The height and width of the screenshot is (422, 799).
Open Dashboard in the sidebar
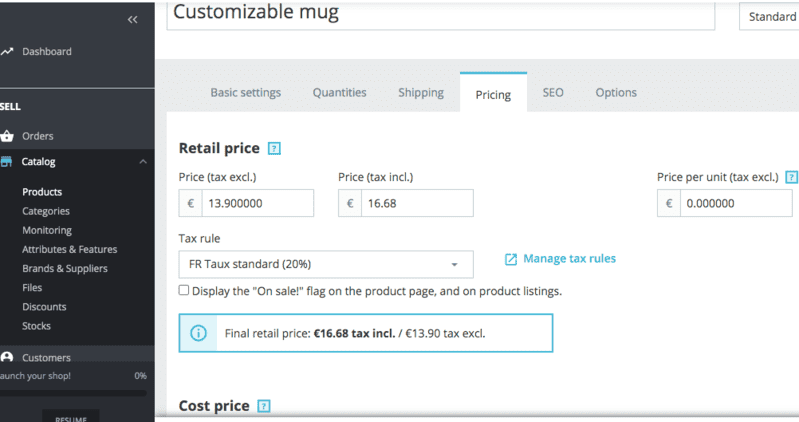click(x=47, y=51)
